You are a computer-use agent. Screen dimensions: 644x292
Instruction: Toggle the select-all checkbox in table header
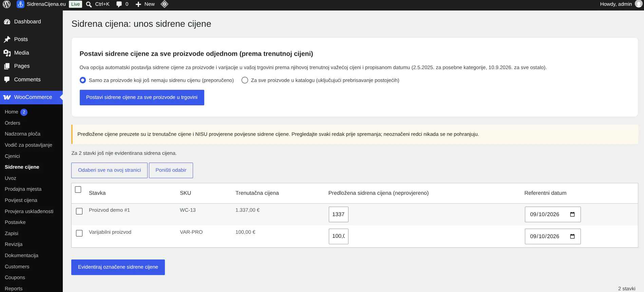pos(78,189)
